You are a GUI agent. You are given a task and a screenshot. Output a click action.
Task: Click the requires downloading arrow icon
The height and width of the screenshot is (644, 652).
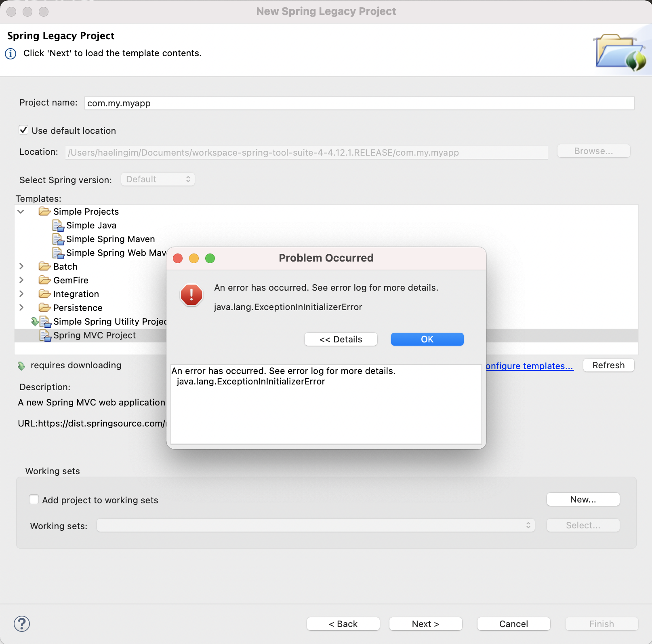[x=21, y=366]
